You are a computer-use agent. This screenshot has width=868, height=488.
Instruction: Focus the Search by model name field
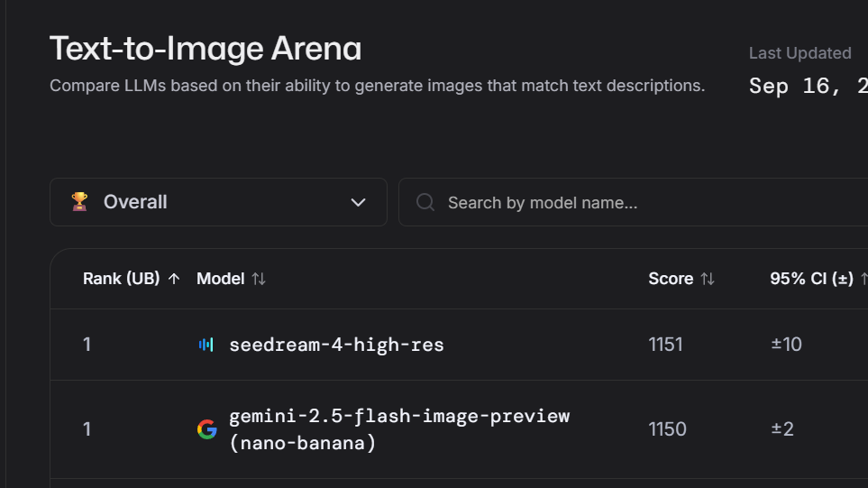tap(631, 202)
